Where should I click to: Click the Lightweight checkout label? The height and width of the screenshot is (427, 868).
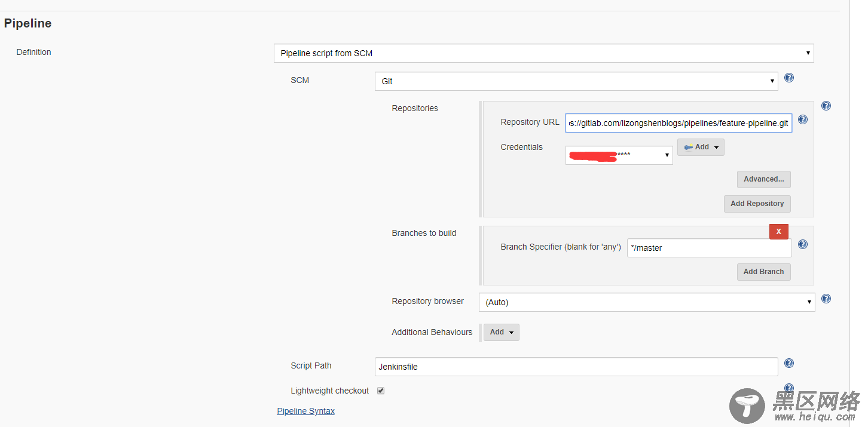330,391
